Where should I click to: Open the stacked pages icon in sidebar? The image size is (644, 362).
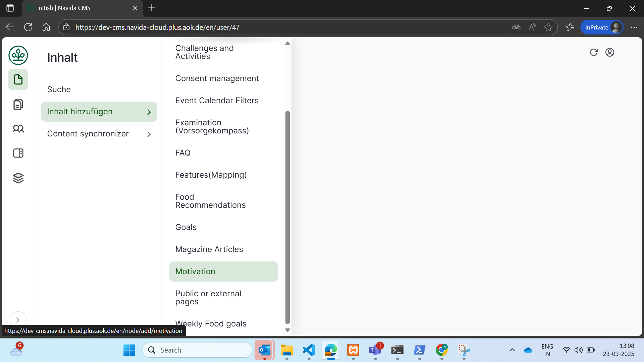[18, 104]
